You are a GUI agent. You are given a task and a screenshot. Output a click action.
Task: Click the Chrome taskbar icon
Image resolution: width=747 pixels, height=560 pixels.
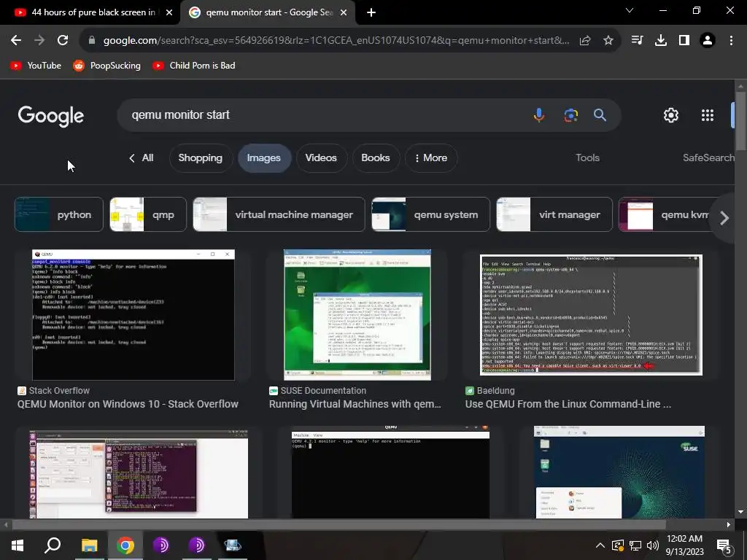125,545
